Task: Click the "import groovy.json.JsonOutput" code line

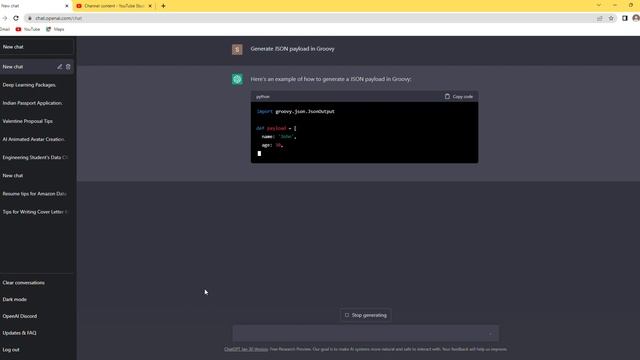Action: (296, 111)
